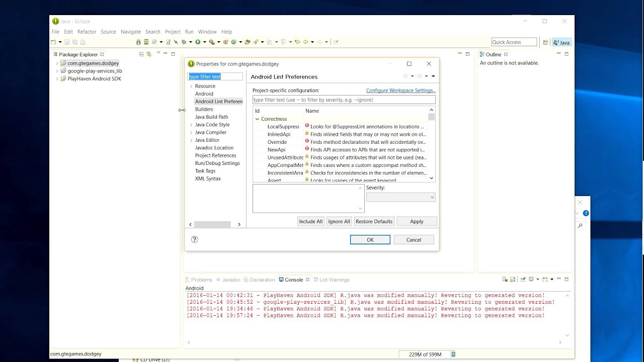This screenshot has width=644, height=362.
Task: Click the Last Edit Location arrow icon
Action: 297,42
